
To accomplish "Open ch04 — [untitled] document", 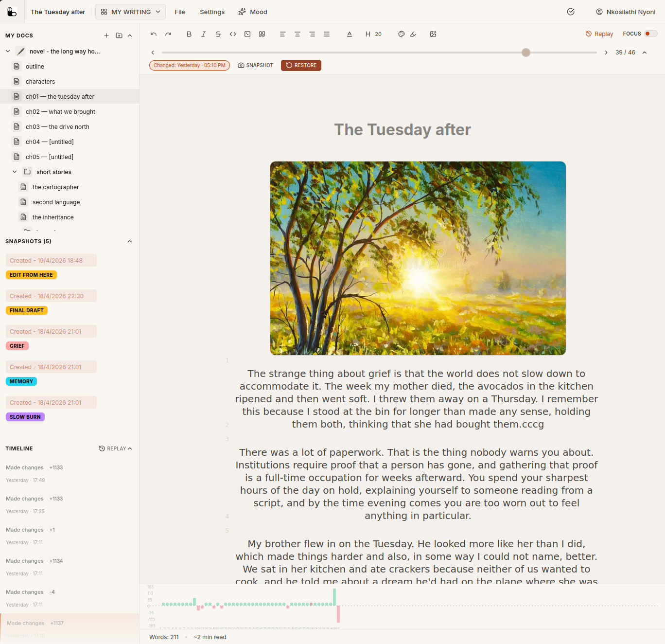I will pyautogui.click(x=70, y=142).
